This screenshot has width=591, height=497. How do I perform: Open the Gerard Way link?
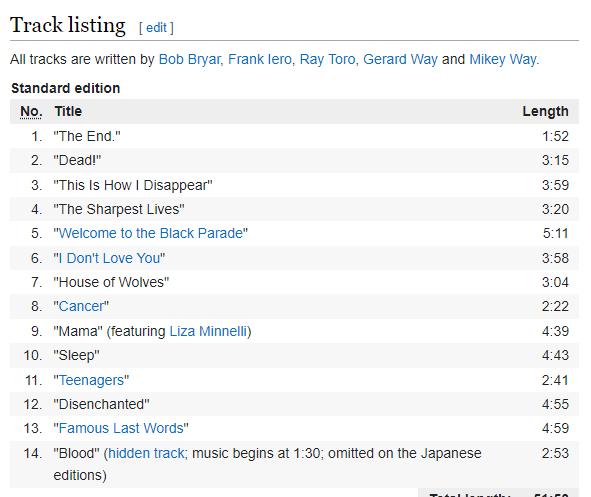(400, 60)
